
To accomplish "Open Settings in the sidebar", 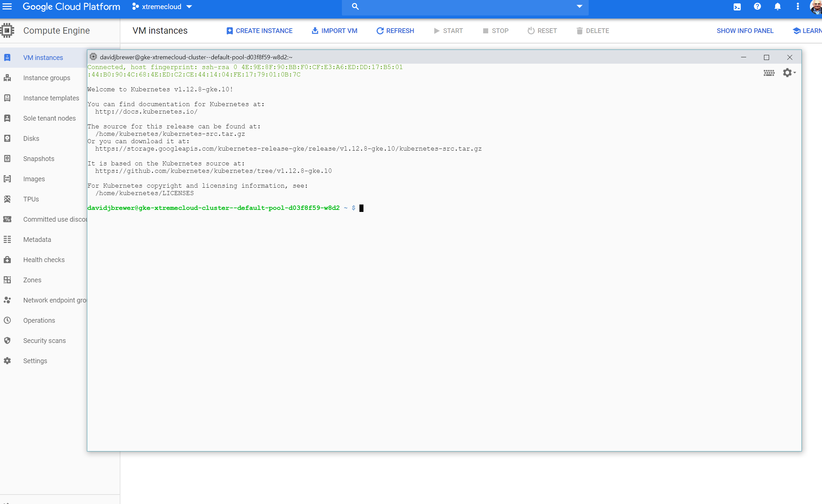I will (35, 361).
